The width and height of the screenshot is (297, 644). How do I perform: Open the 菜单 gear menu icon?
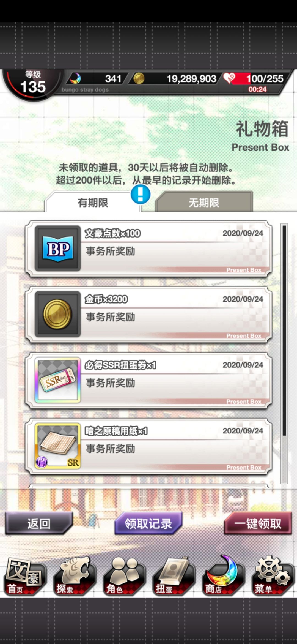(x=273, y=577)
